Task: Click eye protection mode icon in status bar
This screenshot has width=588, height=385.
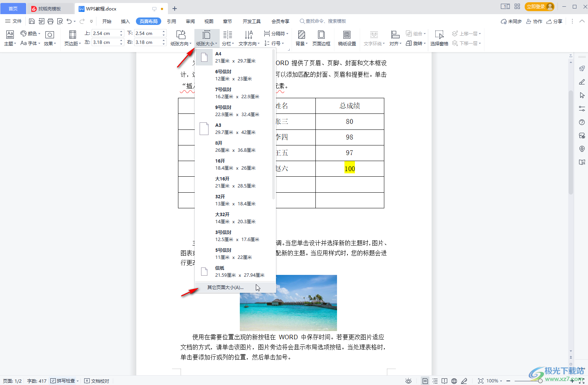Action: tap(409, 381)
